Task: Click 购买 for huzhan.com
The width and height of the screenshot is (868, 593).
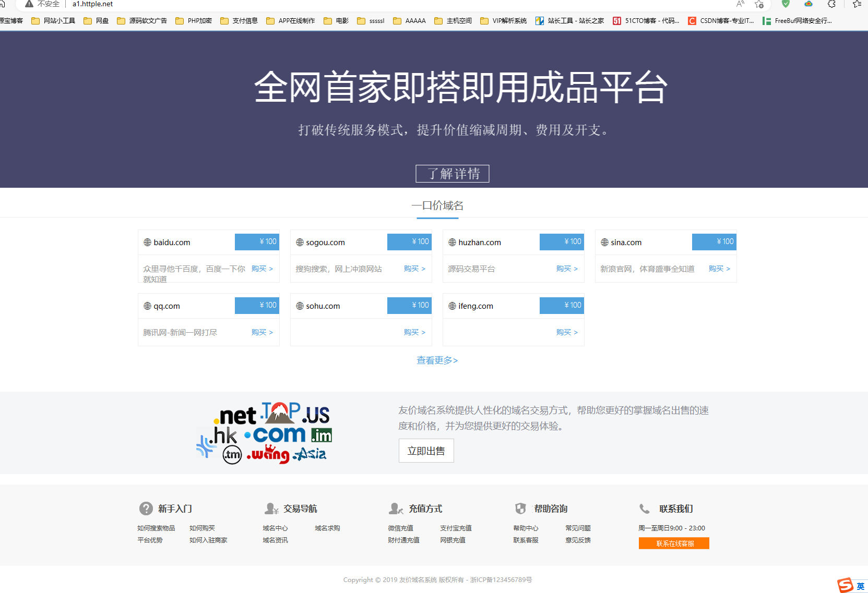Action: click(x=567, y=269)
